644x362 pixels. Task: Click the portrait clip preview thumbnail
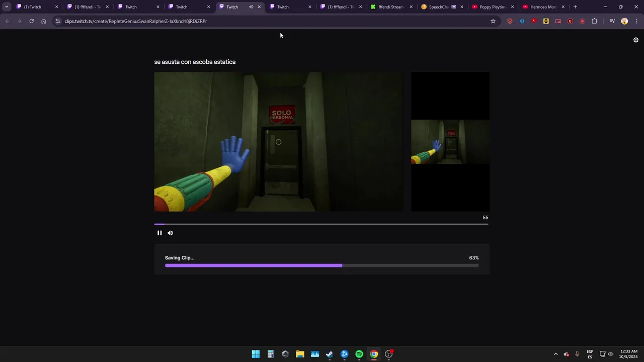coord(450,142)
